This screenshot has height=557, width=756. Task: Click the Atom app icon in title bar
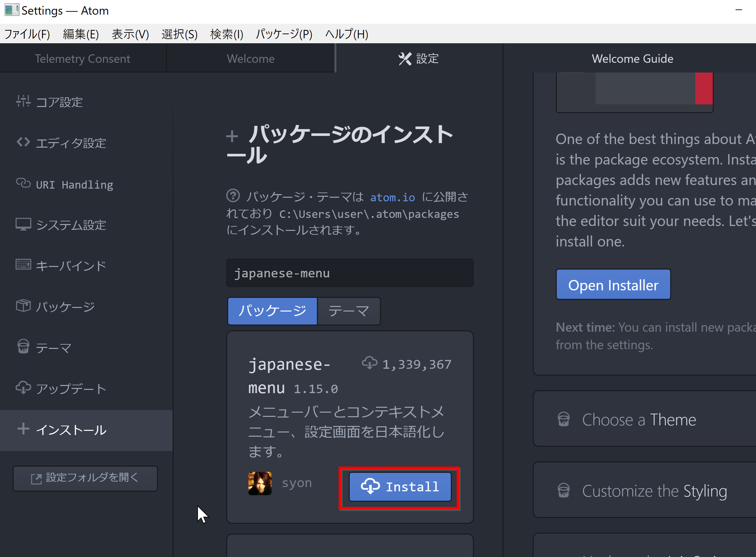point(11,10)
